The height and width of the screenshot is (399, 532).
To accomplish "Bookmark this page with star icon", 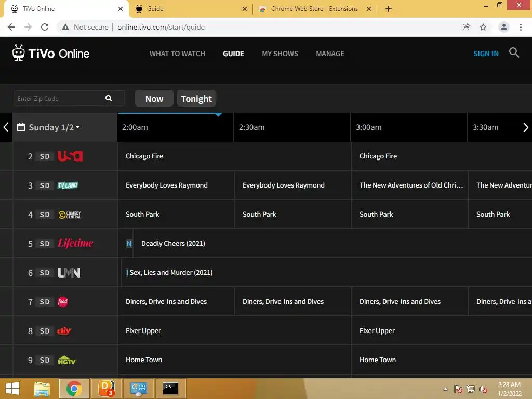I will pos(483,27).
